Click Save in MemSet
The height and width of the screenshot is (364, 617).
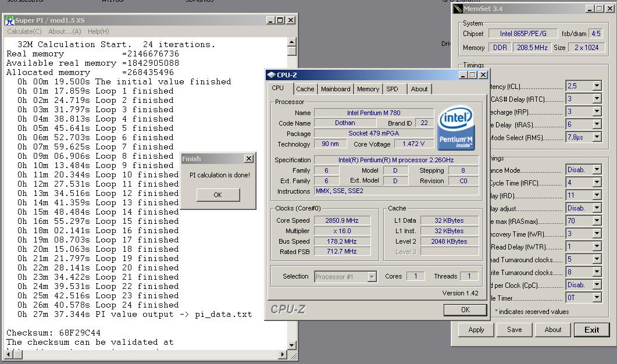point(514,330)
